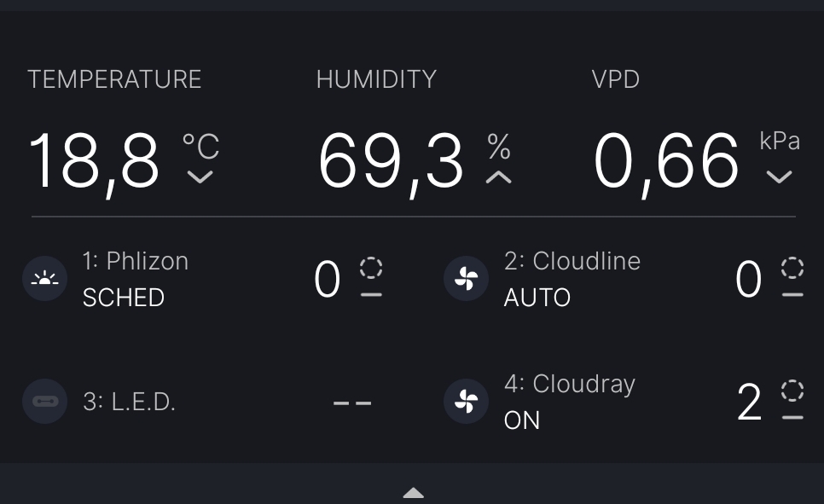Open port 2: Cloudline settings
The image size is (824, 504).
click(572, 261)
